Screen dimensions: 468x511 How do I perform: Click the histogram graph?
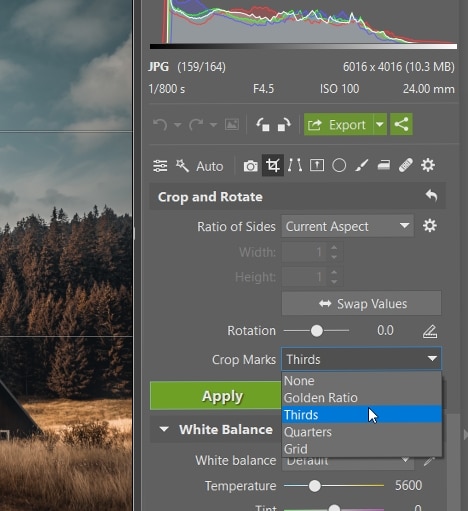point(303,22)
